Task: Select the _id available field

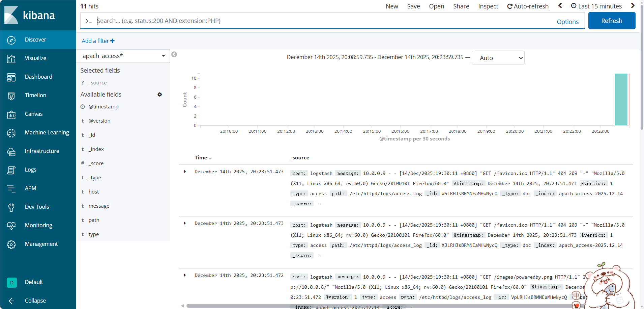Action: pyautogui.click(x=92, y=135)
